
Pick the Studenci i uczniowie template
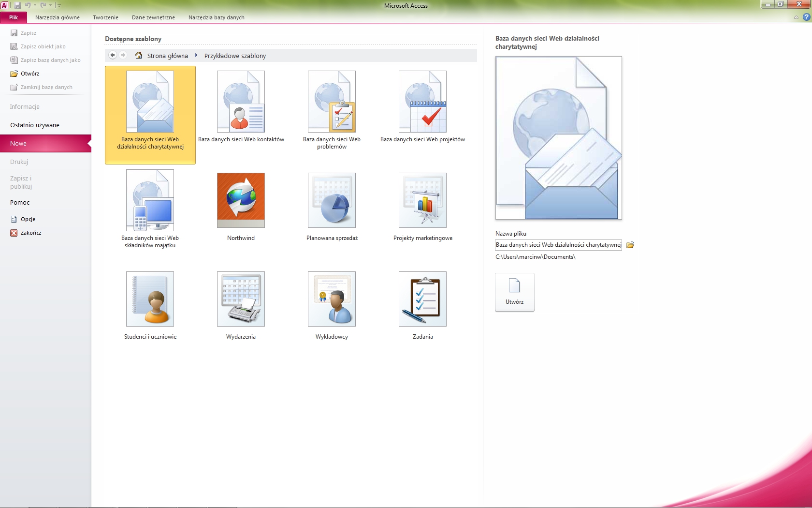(x=150, y=299)
